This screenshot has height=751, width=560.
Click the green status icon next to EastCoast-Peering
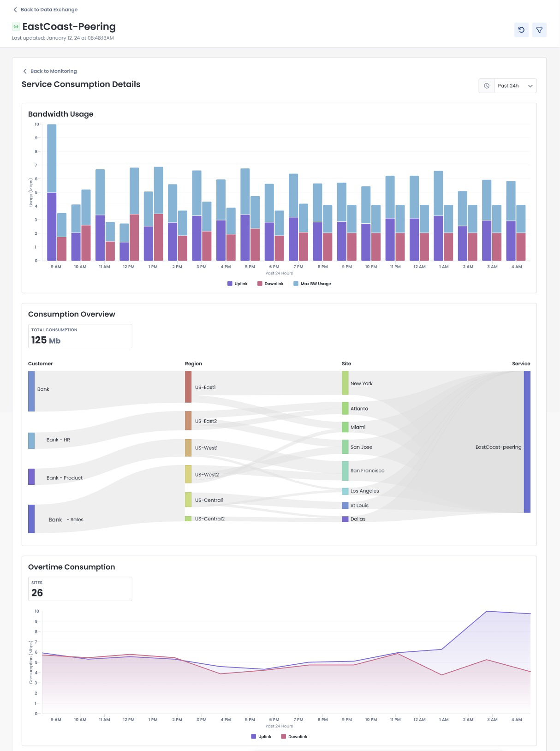(16, 27)
